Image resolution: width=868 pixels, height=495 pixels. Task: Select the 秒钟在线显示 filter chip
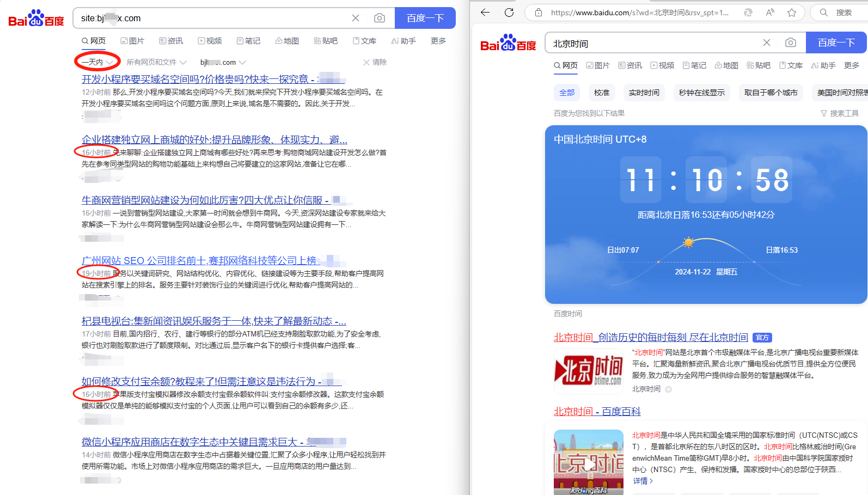(x=702, y=93)
